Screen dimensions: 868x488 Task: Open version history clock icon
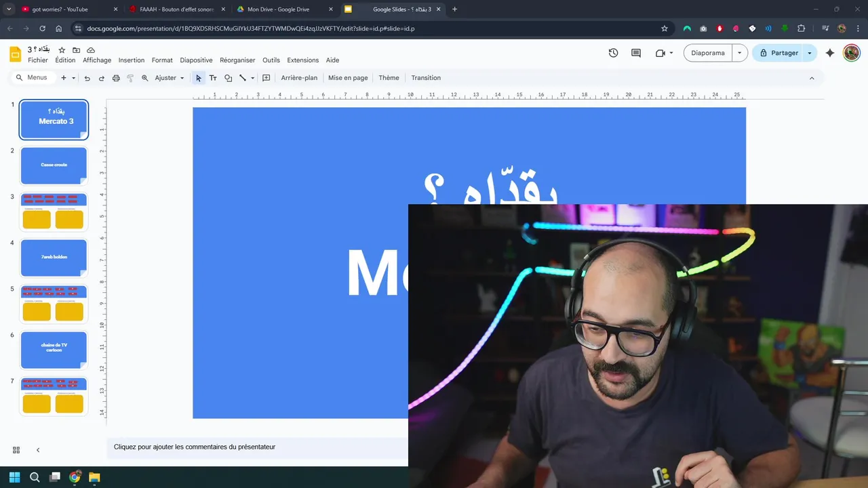tap(614, 53)
